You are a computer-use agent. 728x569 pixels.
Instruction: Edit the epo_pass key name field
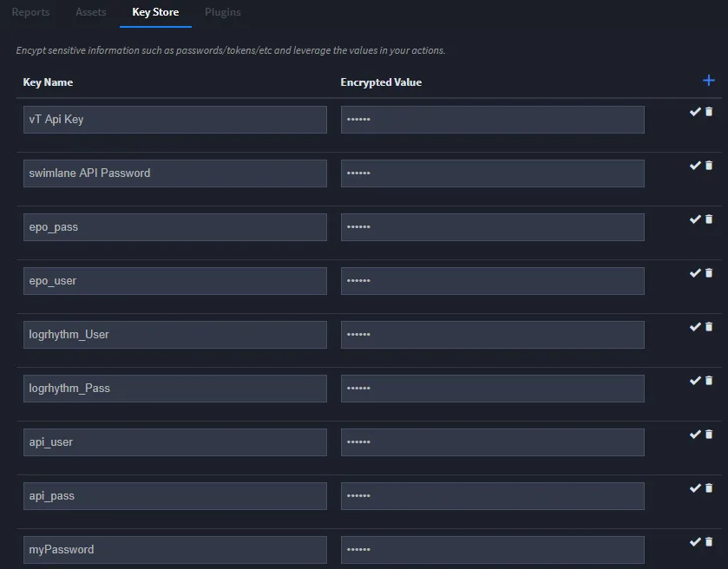[175, 227]
